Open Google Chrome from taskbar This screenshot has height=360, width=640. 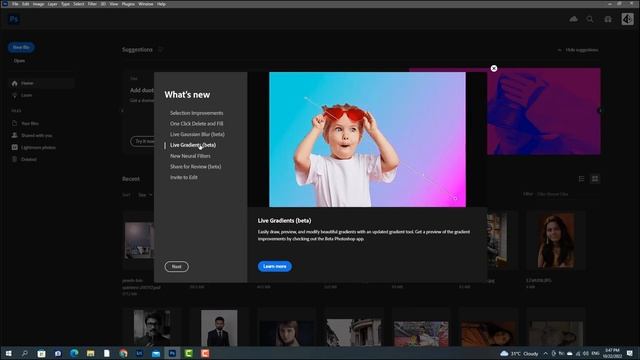(x=123, y=353)
